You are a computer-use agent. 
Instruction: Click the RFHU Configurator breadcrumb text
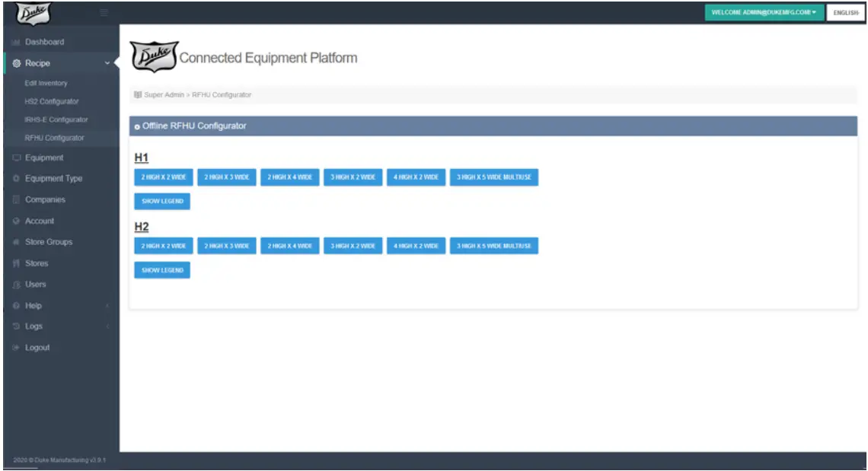(x=222, y=94)
